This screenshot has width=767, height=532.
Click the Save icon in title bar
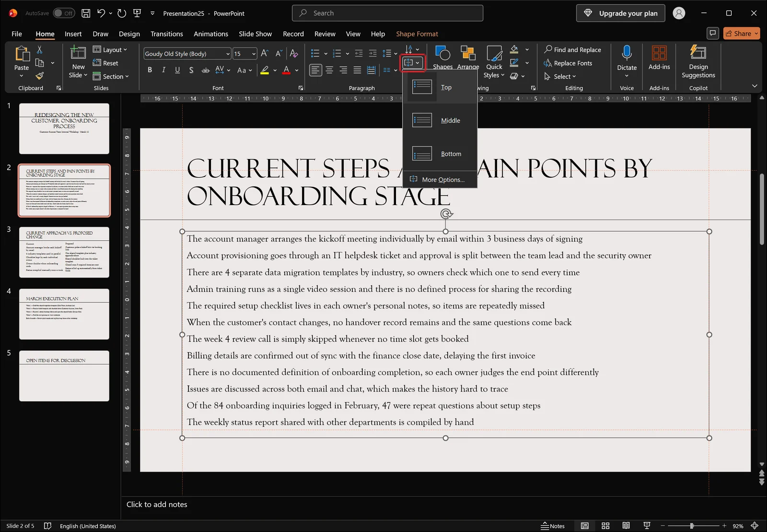[x=86, y=13]
